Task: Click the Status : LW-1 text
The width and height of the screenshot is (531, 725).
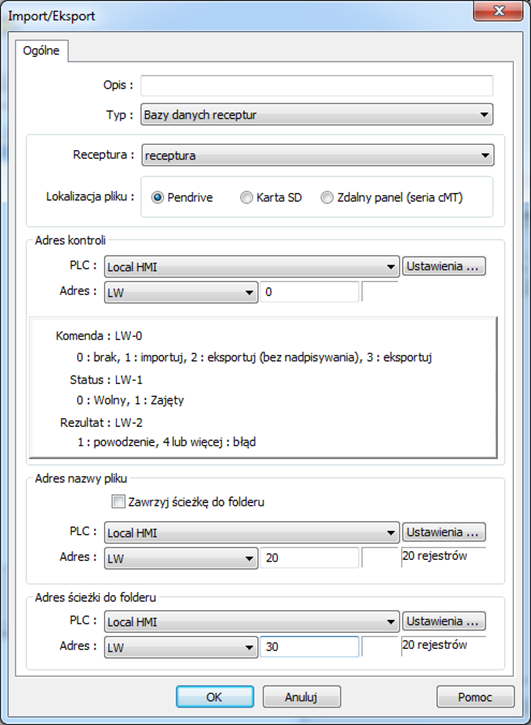Action: 106,380
